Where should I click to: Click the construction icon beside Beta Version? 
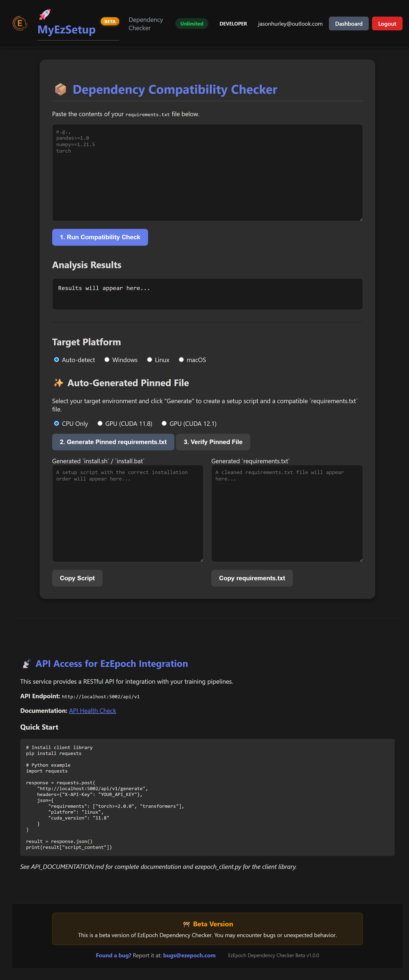coord(186,924)
